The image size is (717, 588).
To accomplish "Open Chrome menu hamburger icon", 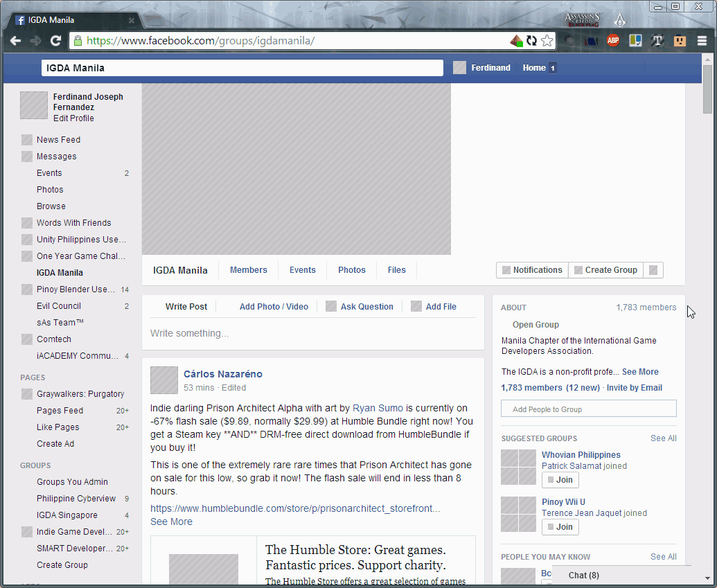I will coord(702,41).
